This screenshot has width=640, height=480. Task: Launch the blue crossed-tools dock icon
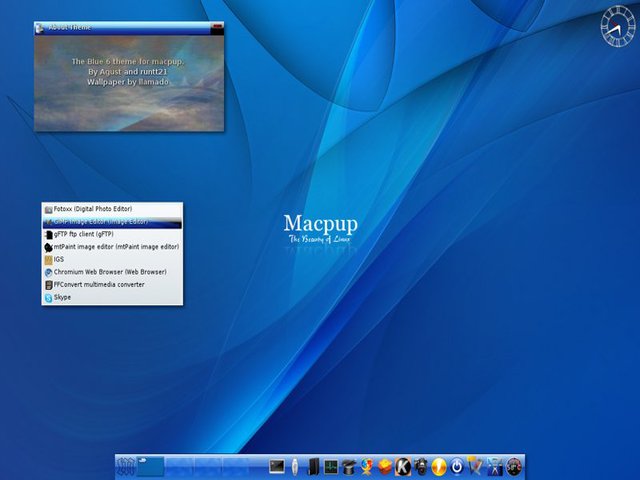coord(495,467)
